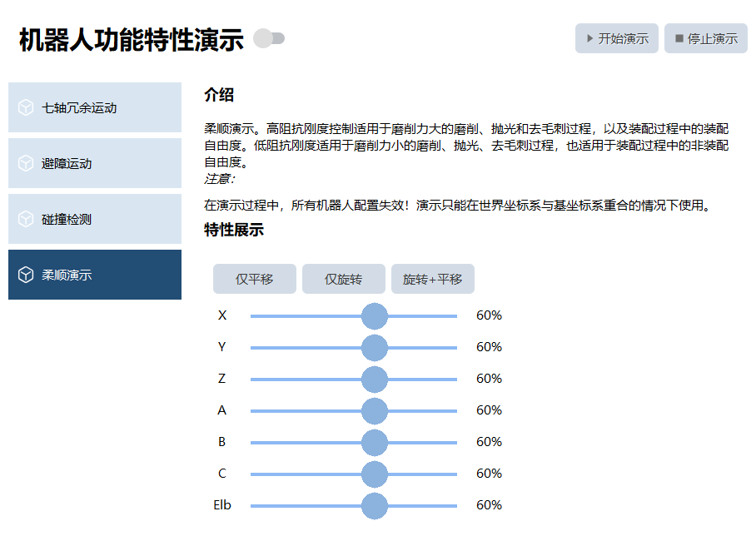The image size is (756, 536).
Task: Select the 仅平移 mode button
Action: [255, 279]
